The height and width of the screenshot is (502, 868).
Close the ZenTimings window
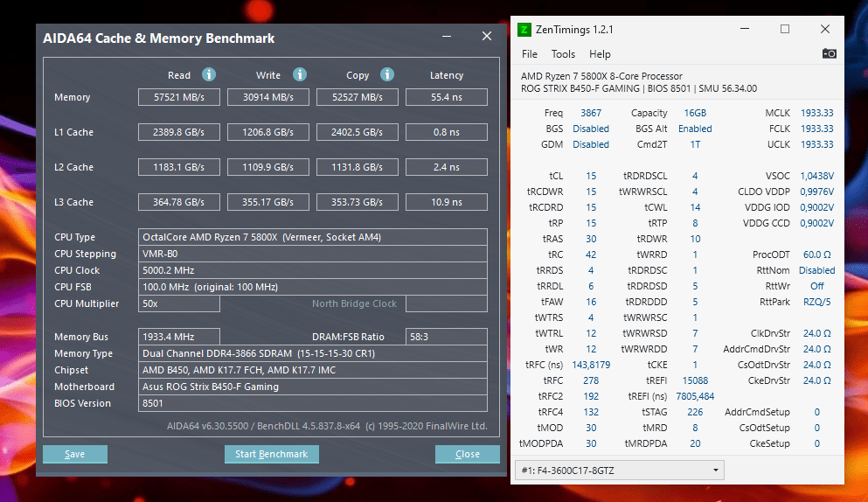825,29
